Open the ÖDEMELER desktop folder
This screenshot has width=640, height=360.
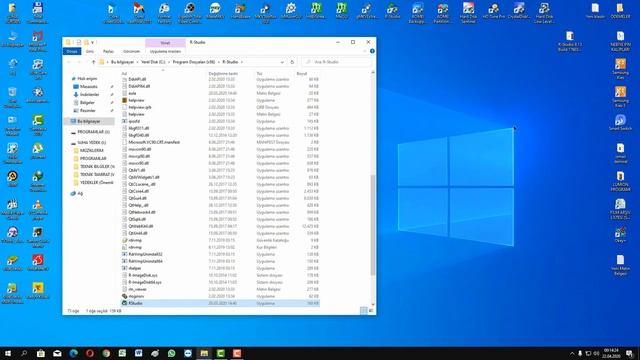pos(620,11)
